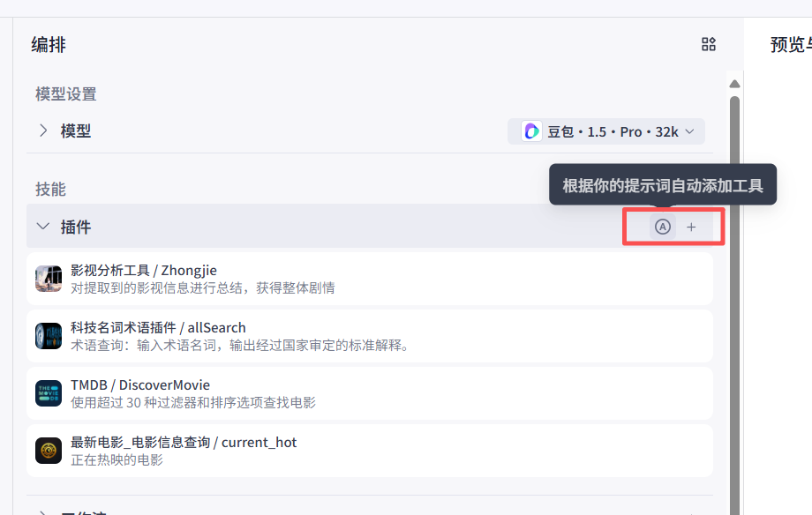Click the 科技名词术语插件 plugin icon
The width and height of the screenshot is (812, 515).
point(49,336)
